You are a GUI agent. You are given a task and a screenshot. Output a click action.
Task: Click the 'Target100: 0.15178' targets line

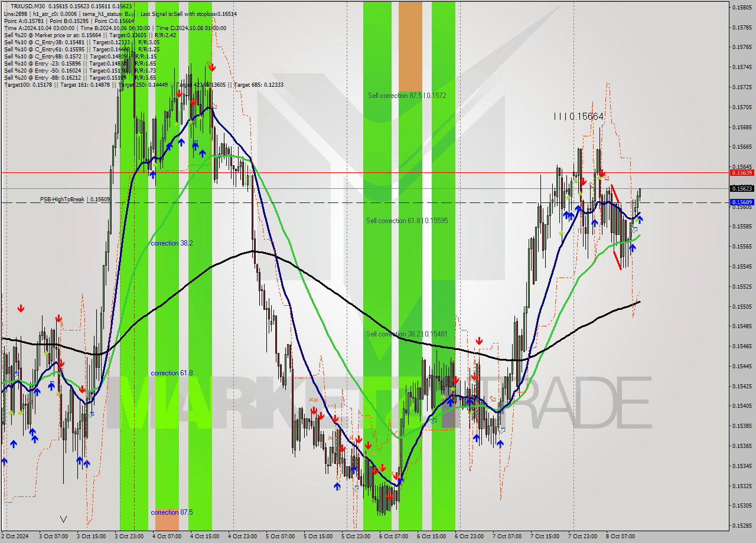144,84
